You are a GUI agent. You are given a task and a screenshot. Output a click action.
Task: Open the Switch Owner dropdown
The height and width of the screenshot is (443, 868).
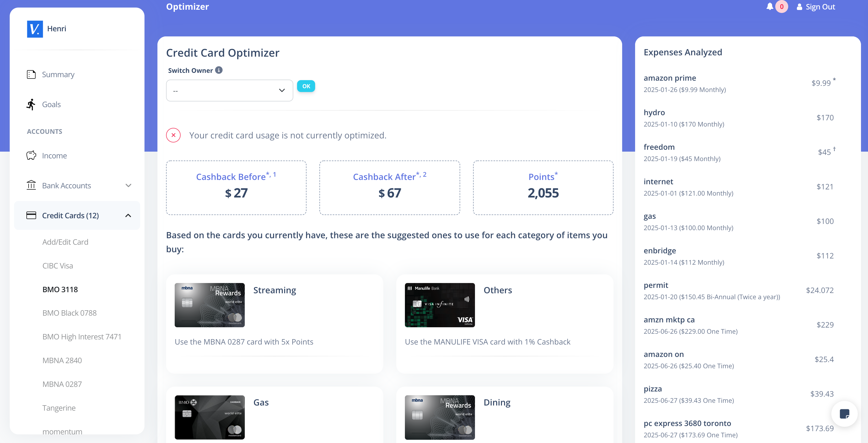229,90
